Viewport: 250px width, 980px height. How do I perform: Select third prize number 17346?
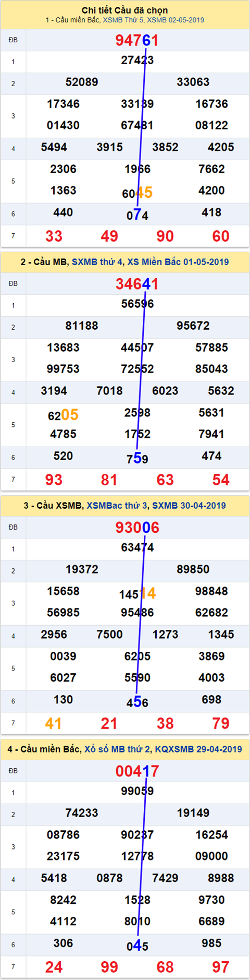pos(64,104)
